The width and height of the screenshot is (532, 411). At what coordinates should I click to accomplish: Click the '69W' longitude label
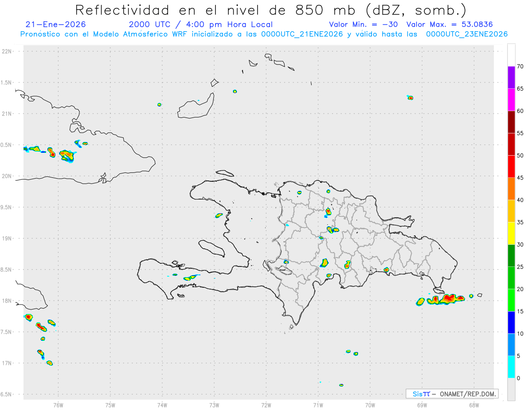(422, 404)
